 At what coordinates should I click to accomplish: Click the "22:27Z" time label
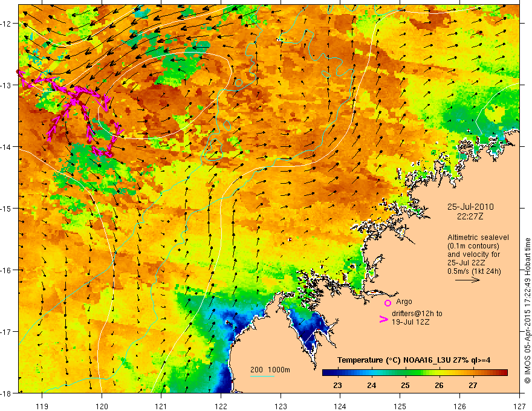point(470,216)
